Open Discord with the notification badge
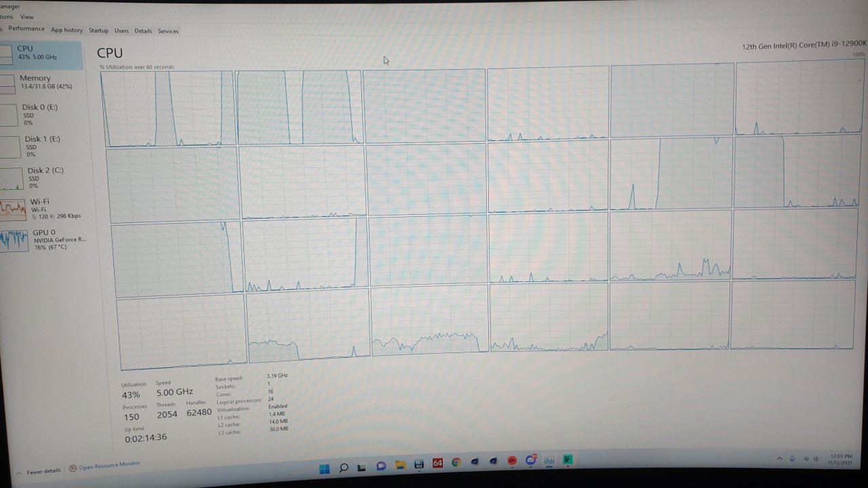 [531, 460]
